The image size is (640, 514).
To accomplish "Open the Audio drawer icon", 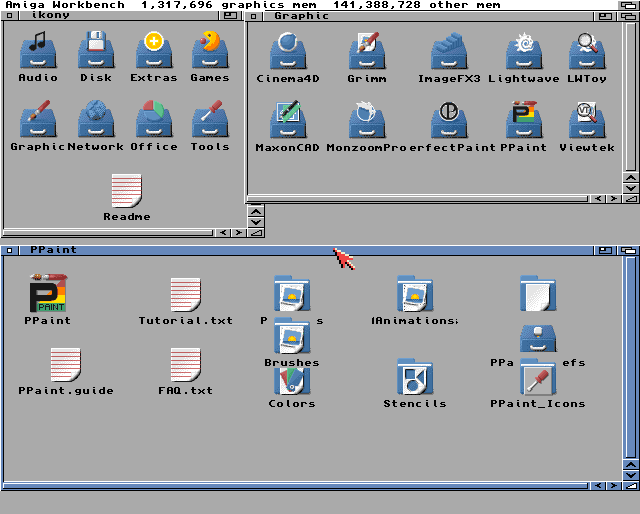I will [x=38, y=50].
